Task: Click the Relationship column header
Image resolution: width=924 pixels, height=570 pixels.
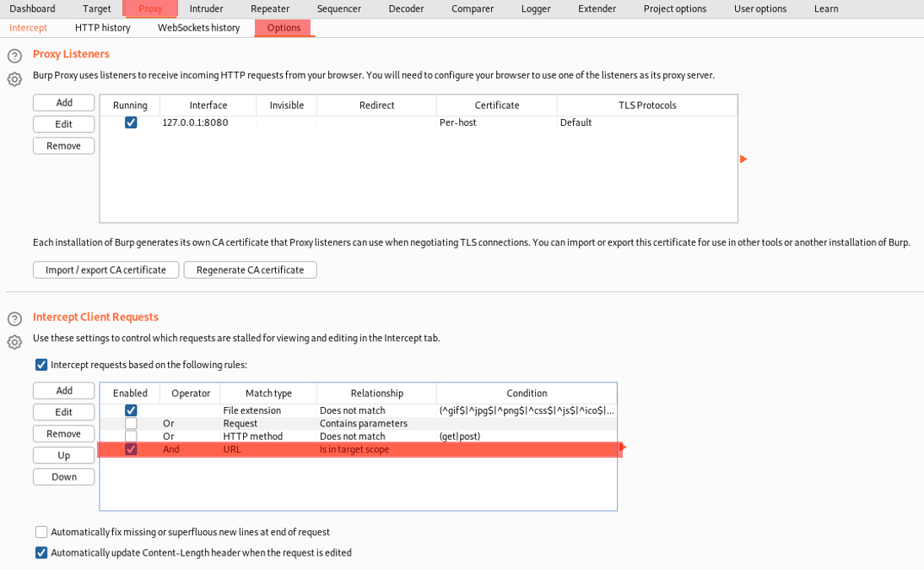Action: (376, 394)
